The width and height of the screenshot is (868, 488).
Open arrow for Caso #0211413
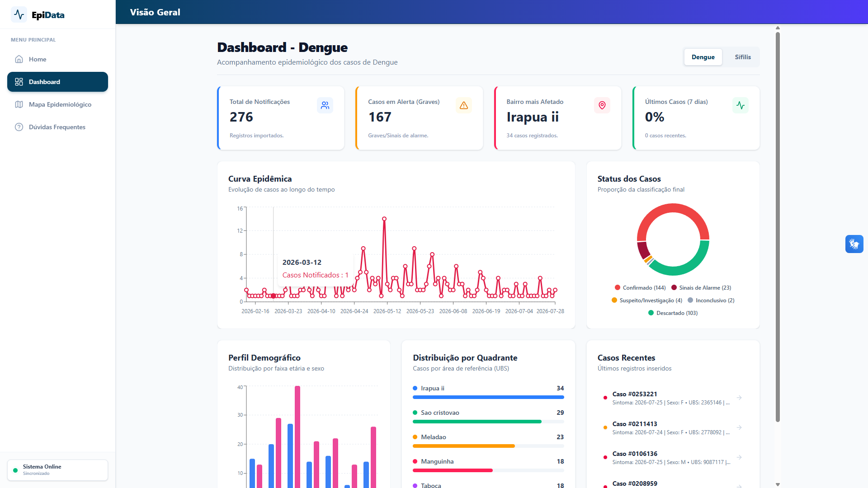click(x=739, y=427)
